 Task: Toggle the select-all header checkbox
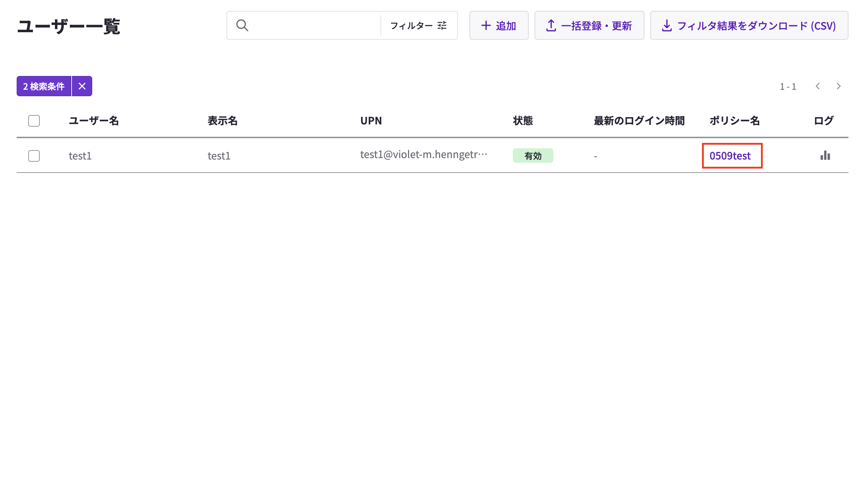coord(34,121)
